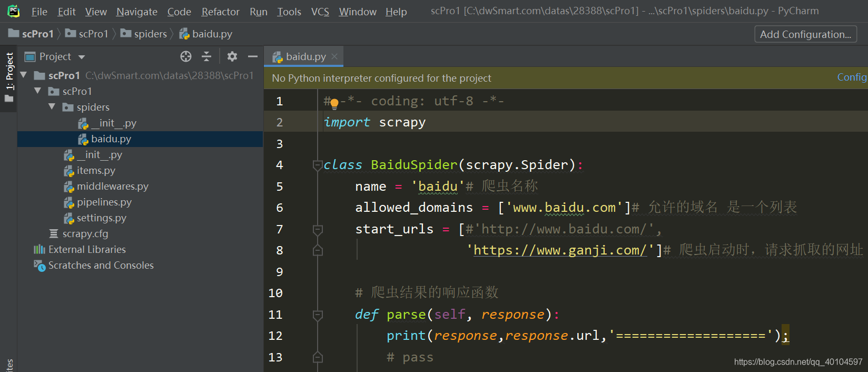868x372 pixels.
Task: Fold the BaiduSpider class at line 4
Action: 318,165
